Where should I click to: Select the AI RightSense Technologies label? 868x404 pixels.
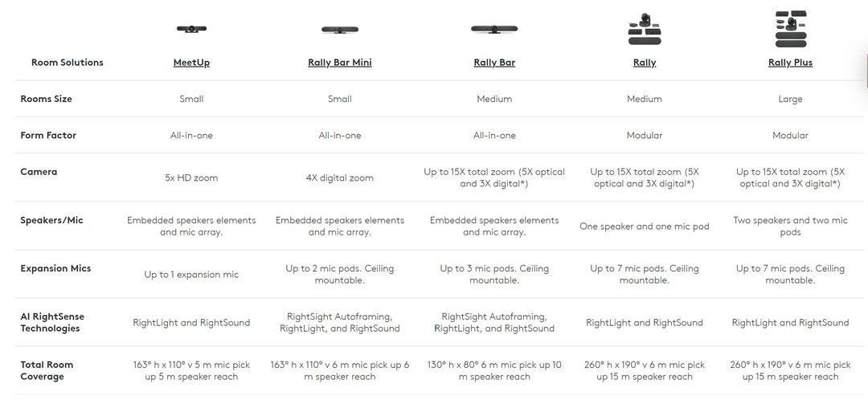(52, 322)
